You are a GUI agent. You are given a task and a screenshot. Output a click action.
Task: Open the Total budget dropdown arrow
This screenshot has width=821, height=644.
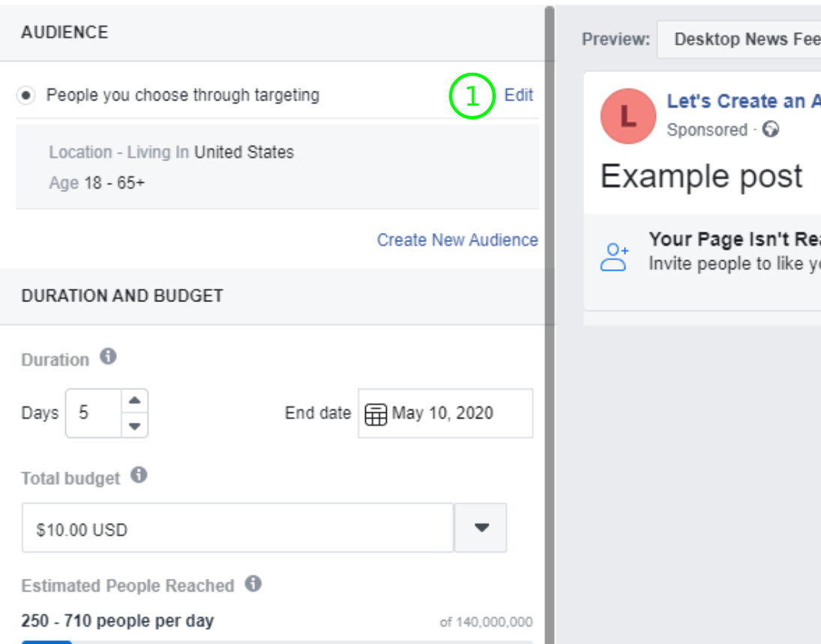[481, 528]
